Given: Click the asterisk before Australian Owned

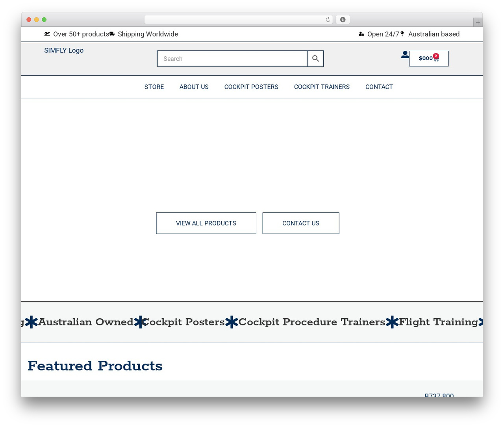Looking at the screenshot, I should (x=31, y=322).
